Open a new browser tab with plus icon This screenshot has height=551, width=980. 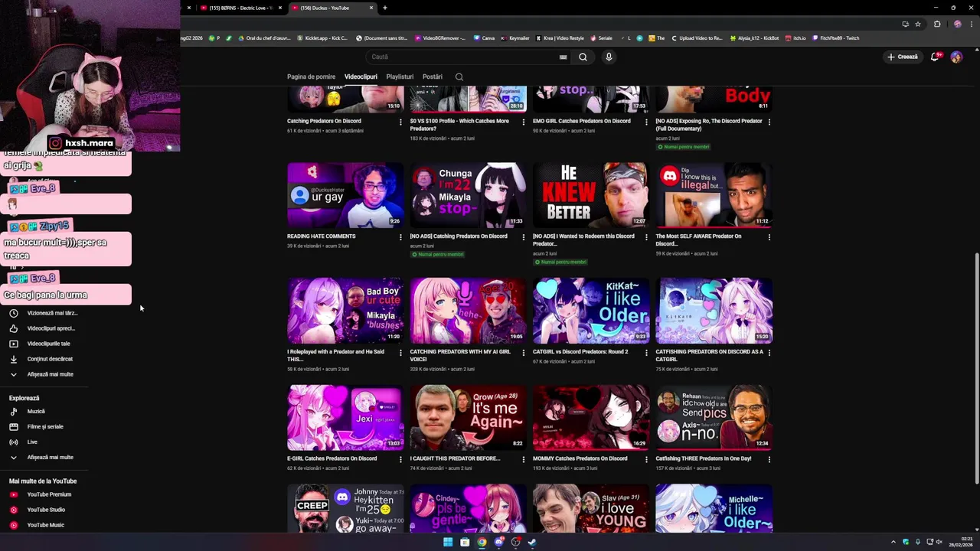tap(385, 8)
